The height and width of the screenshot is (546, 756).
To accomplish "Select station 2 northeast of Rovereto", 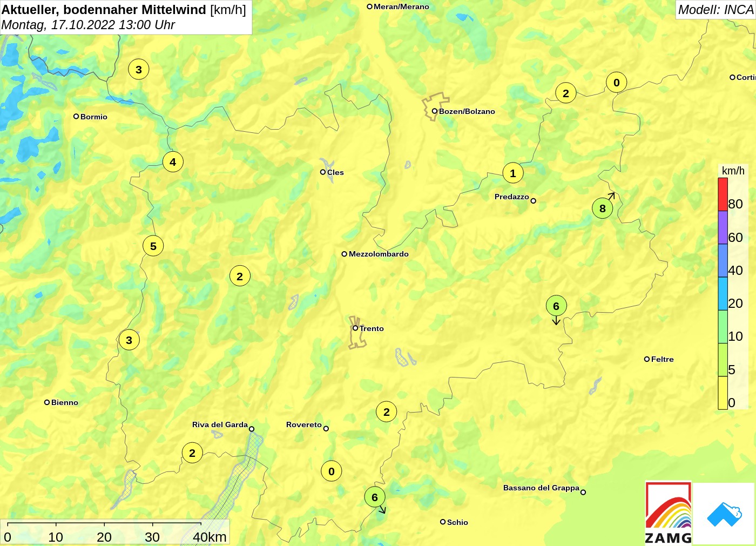I will click(387, 412).
